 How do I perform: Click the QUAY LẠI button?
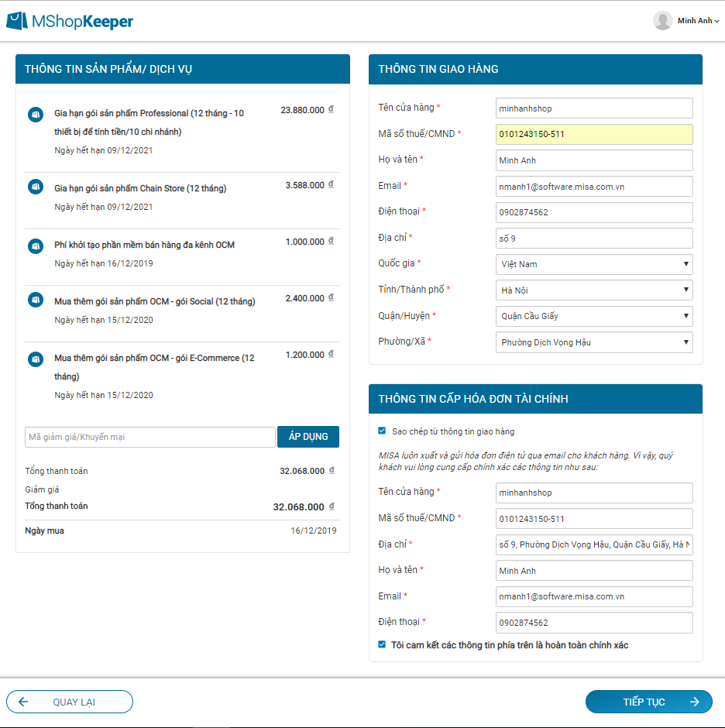click(x=70, y=702)
